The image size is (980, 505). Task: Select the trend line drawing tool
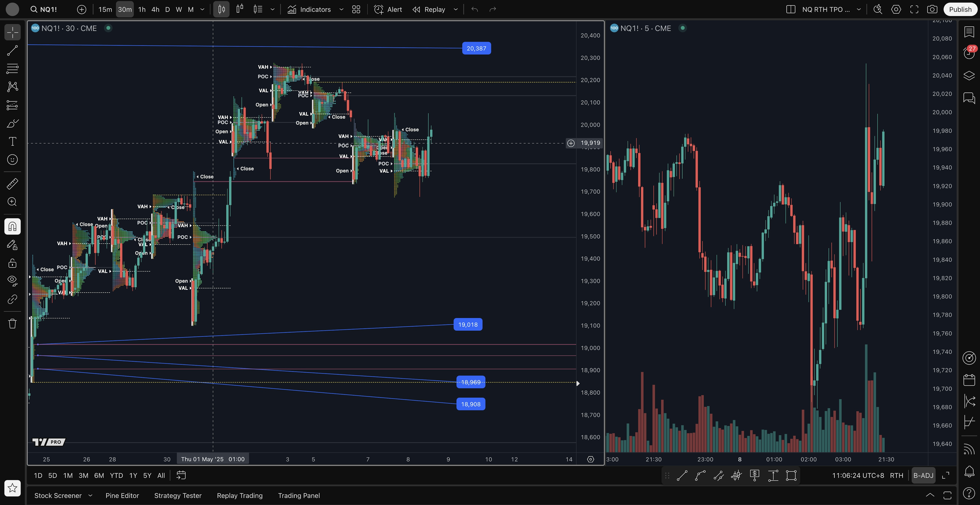tap(12, 51)
